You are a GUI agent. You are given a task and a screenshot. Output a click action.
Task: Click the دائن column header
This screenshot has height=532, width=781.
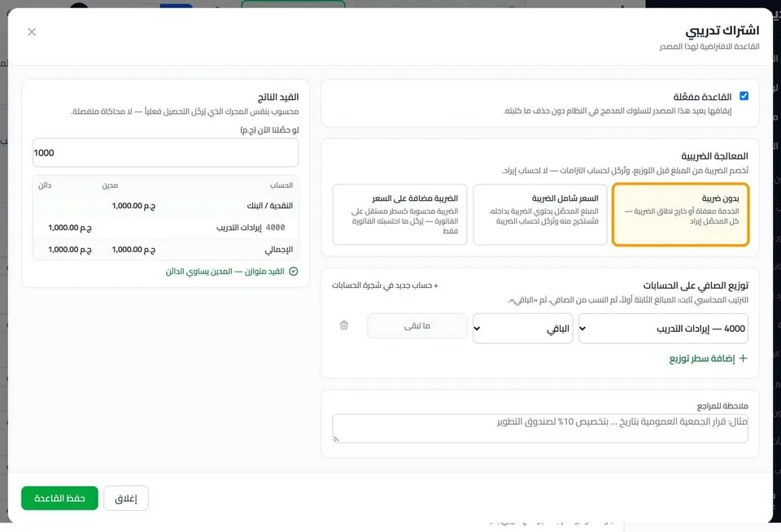45,185
